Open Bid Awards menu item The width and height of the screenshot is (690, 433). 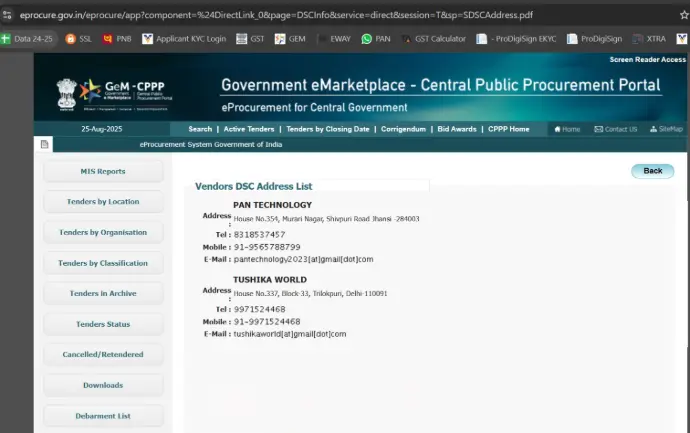[x=457, y=129]
